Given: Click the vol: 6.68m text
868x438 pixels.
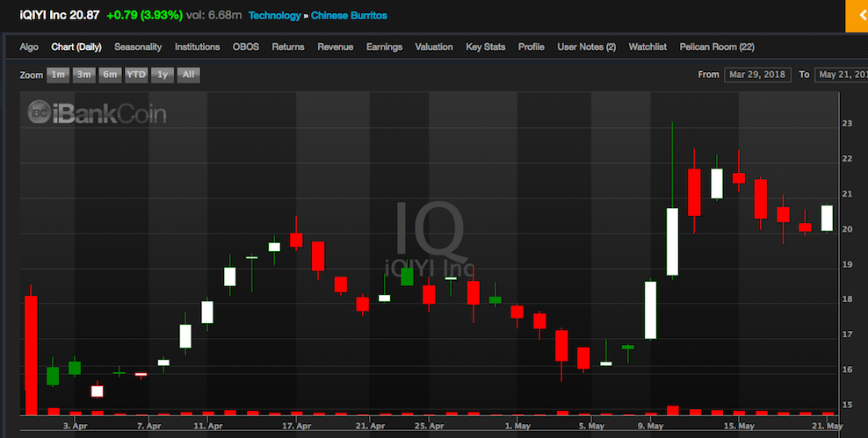Looking at the screenshot, I should (x=213, y=16).
